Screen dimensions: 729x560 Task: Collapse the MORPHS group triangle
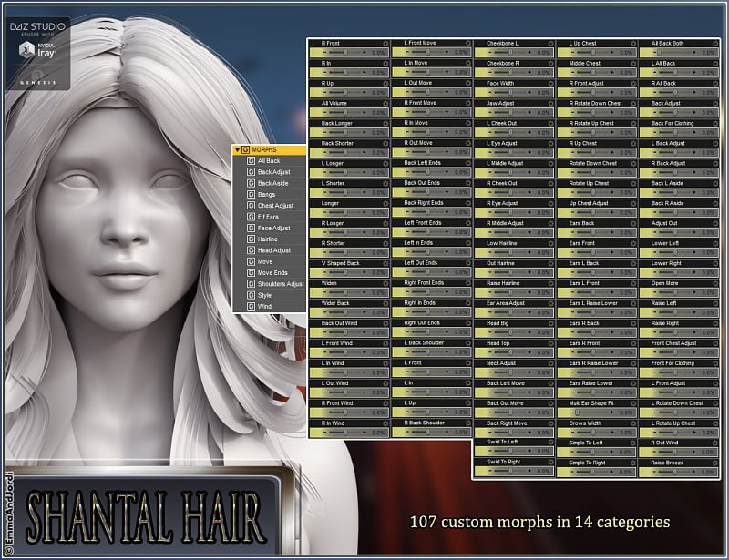pos(237,150)
